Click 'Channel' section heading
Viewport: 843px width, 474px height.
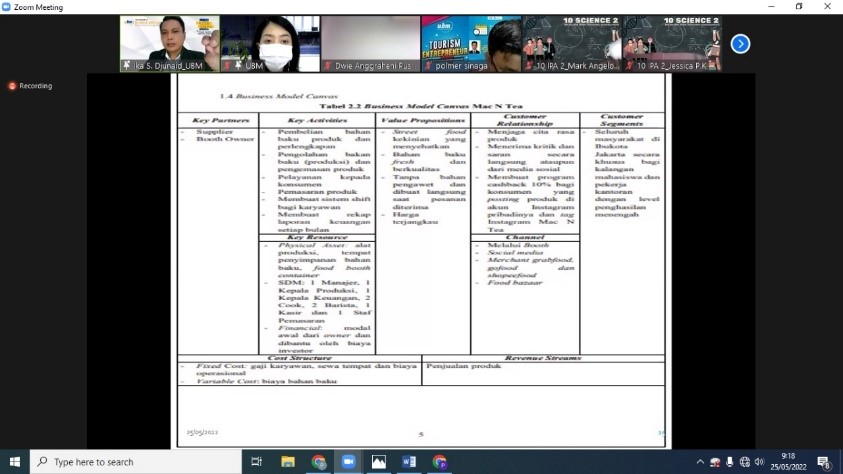pyautogui.click(x=525, y=237)
